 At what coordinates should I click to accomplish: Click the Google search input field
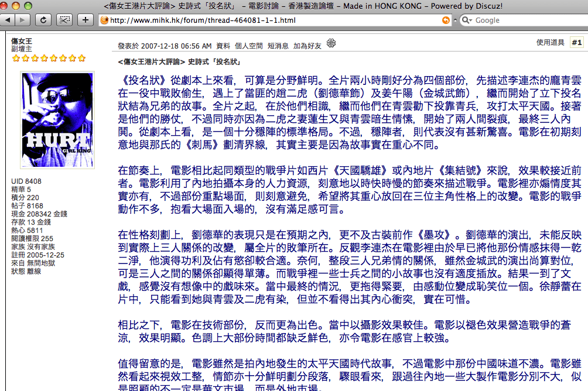point(527,20)
